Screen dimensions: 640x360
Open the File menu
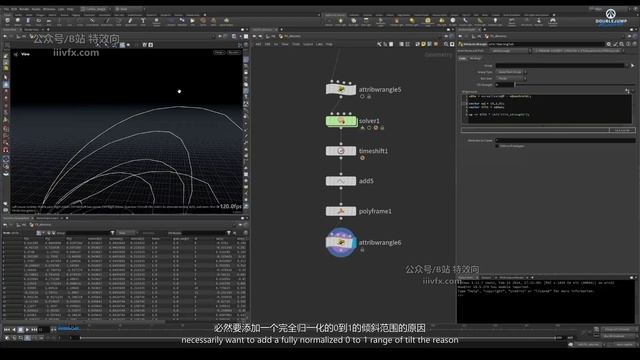6,9
